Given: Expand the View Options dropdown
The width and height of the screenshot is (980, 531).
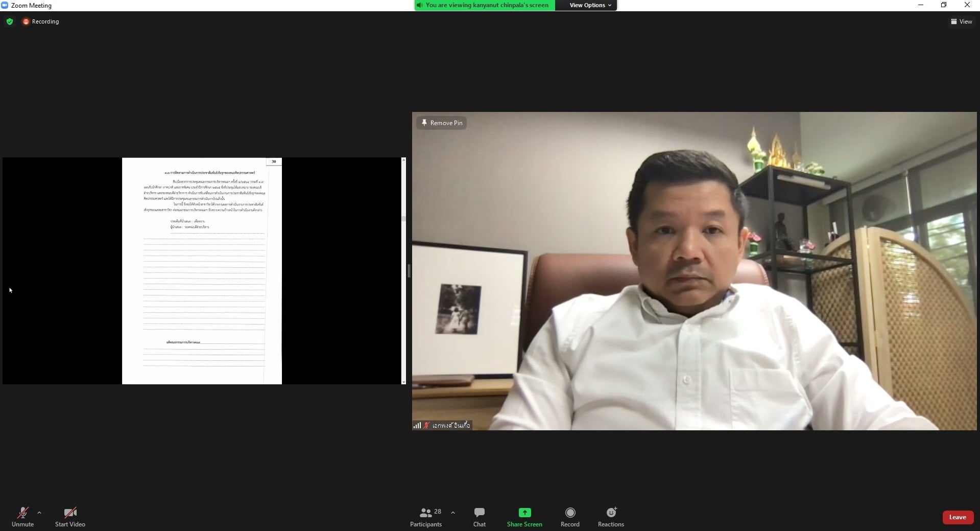Looking at the screenshot, I should [590, 5].
